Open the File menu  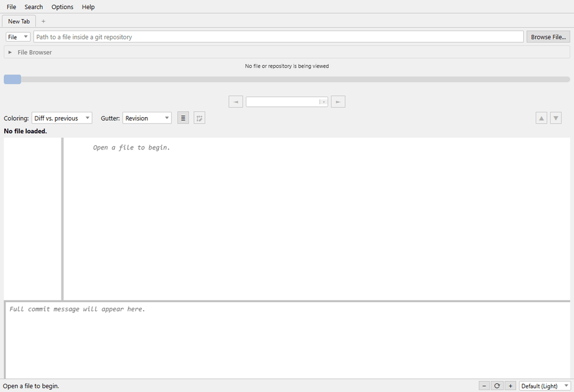(11, 7)
